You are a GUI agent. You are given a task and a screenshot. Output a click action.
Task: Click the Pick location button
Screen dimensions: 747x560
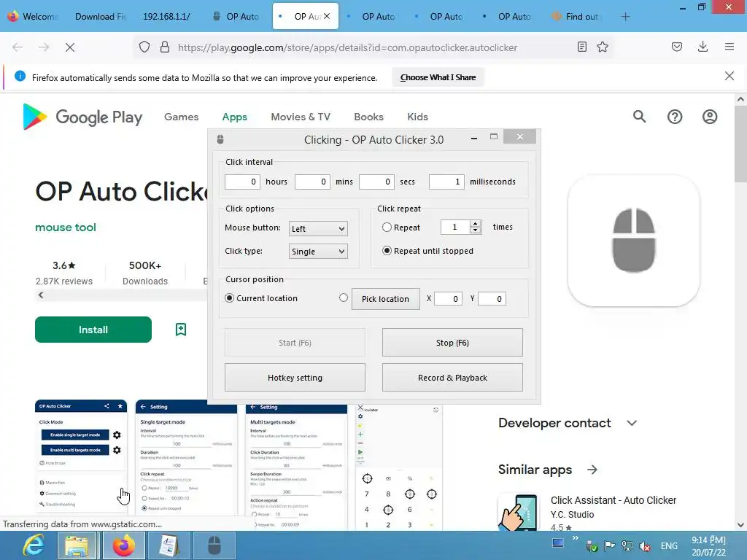[385, 299]
